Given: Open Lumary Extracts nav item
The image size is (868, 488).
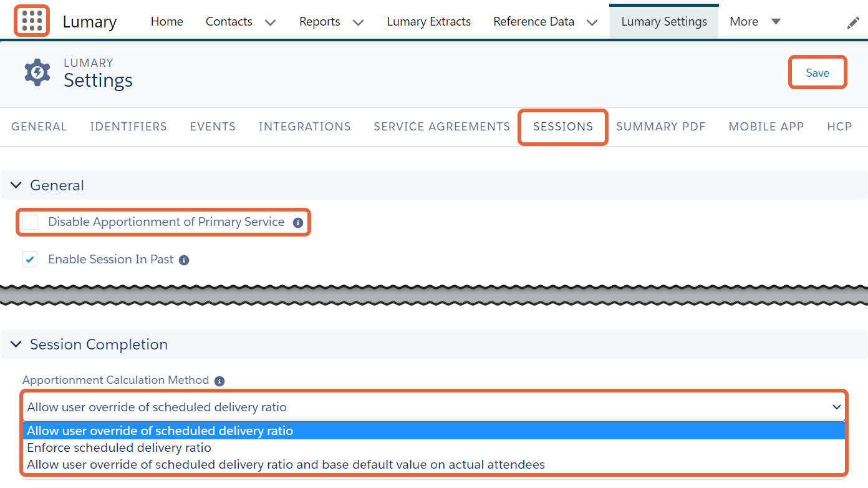Looking at the screenshot, I should click(429, 22).
